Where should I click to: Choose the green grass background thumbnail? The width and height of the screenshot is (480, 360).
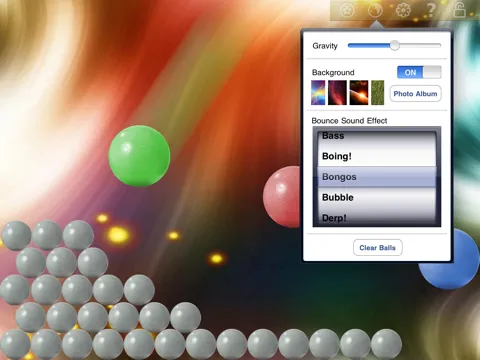pos(378,93)
